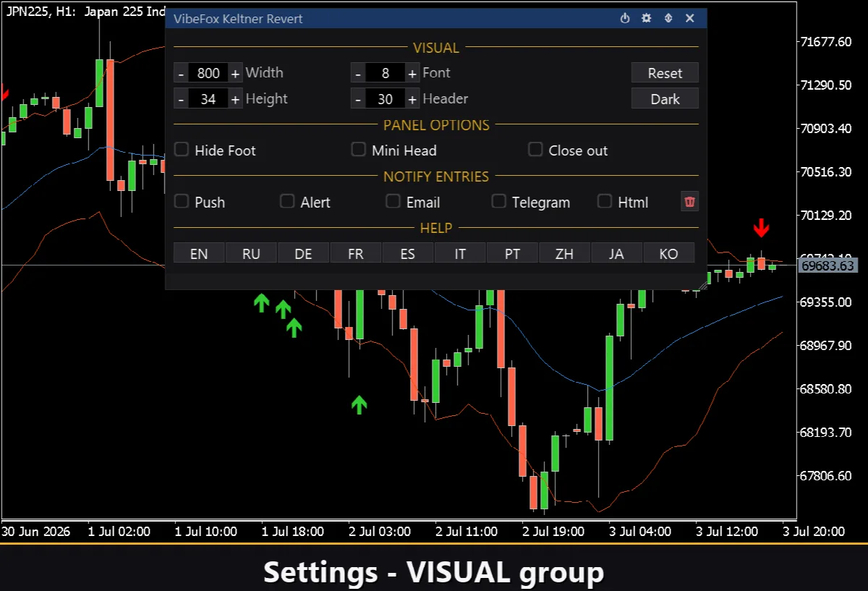Click the panel title VibeFox Keltner Revert
The width and height of the screenshot is (868, 591).
pyautogui.click(x=238, y=19)
